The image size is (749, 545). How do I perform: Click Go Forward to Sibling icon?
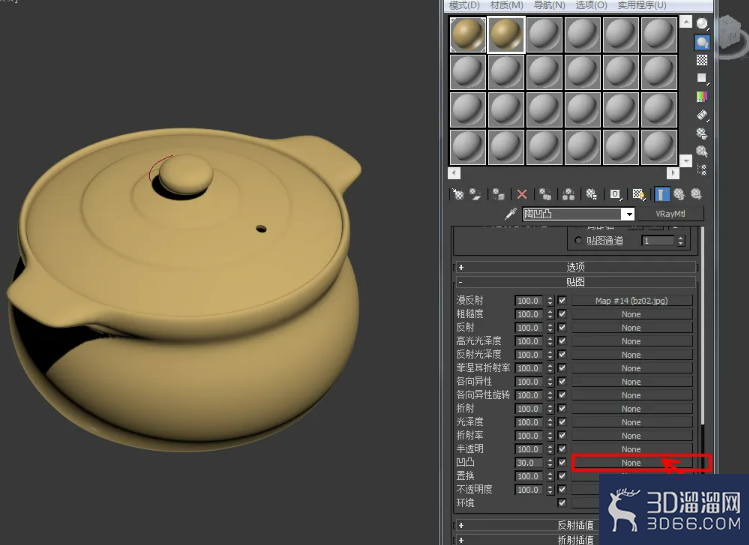coord(696,194)
